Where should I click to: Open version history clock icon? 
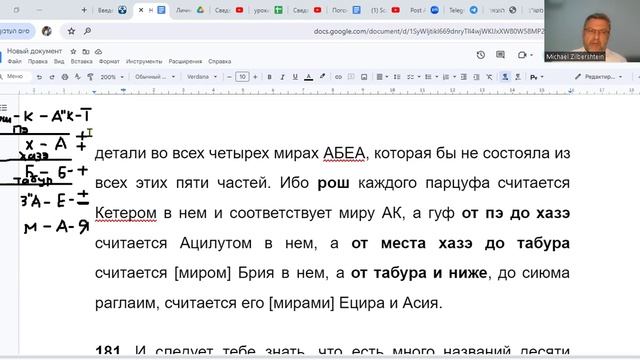pyautogui.click(x=481, y=55)
